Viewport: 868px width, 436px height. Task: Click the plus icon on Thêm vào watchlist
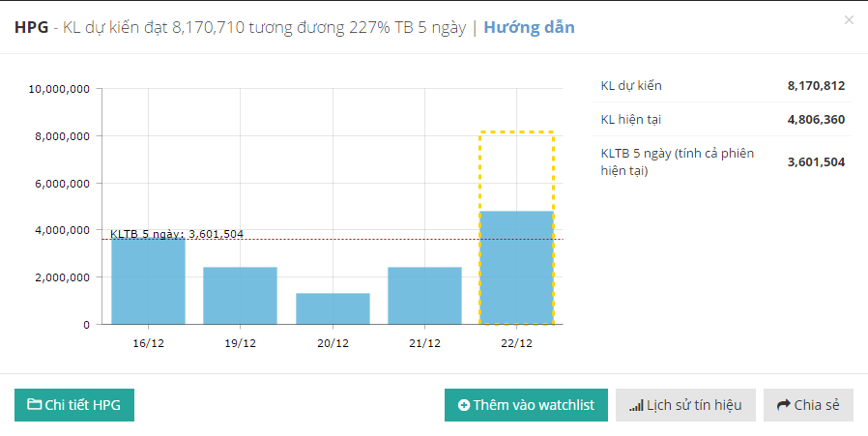click(x=464, y=405)
